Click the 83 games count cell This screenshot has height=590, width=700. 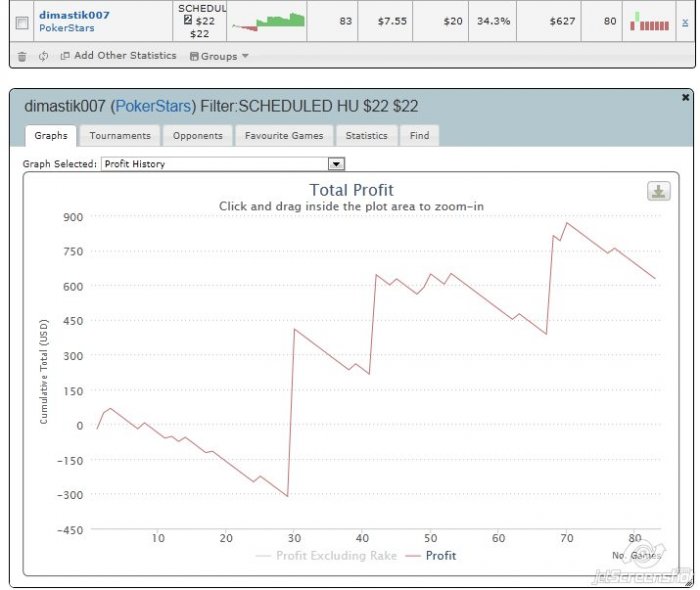333,21
